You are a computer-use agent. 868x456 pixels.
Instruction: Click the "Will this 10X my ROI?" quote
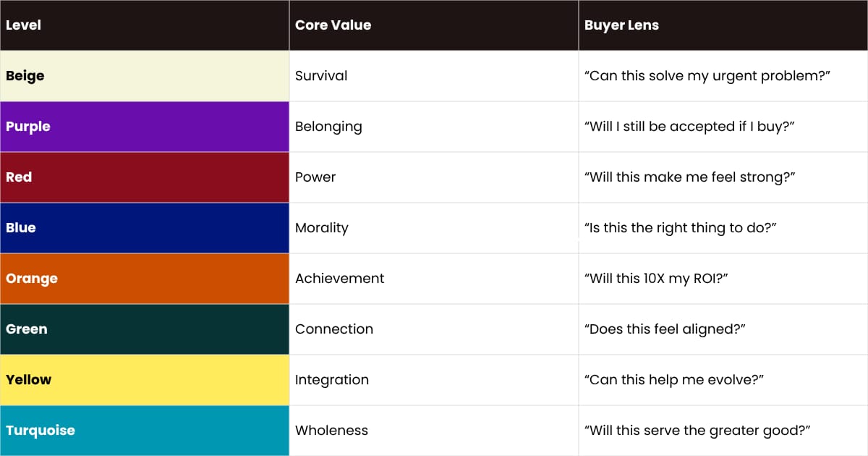[x=655, y=279]
